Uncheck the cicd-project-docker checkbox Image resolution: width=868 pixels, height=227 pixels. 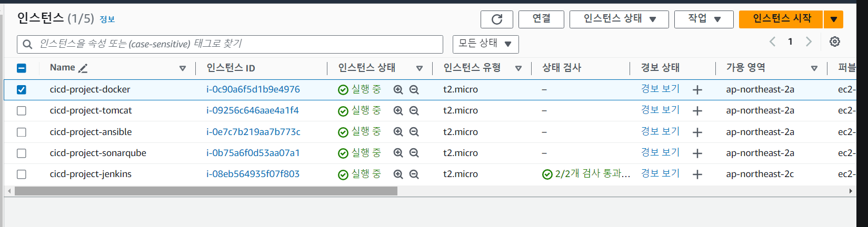click(x=22, y=89)
